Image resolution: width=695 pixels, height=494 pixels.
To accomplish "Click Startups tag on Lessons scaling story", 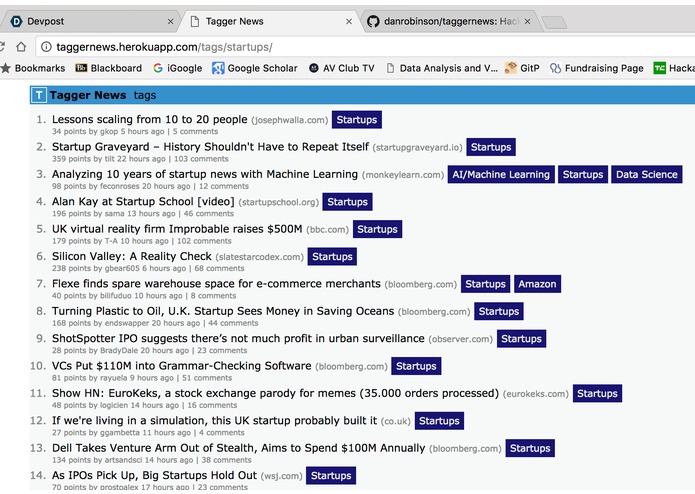I will (x=357, y=120).
